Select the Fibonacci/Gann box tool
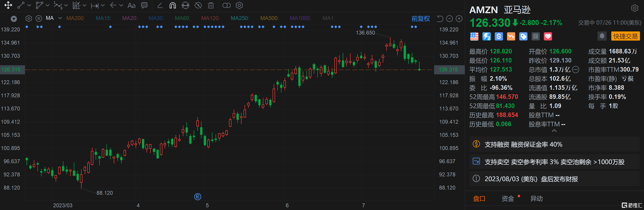Viewport: 644px width, 210px height. tap(76, 5)
